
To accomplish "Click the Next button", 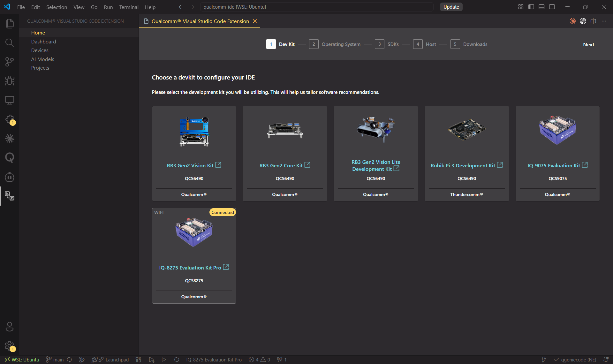I will click(588, 44).
